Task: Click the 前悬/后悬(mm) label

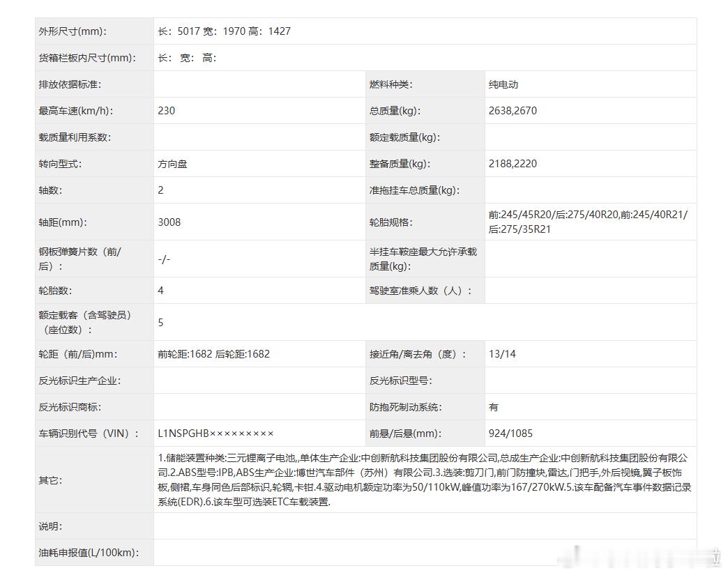Action: click(405, 434)
